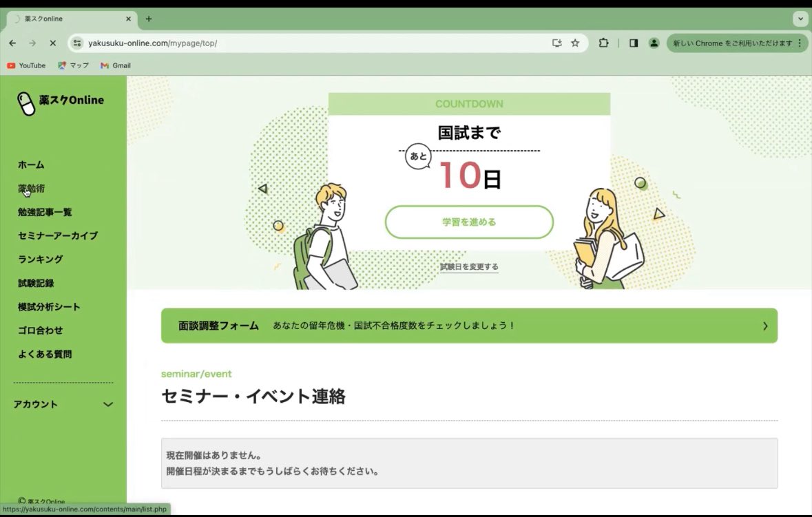
Task: Open the tab search dropdown arrow
Action: click(800, 19)
